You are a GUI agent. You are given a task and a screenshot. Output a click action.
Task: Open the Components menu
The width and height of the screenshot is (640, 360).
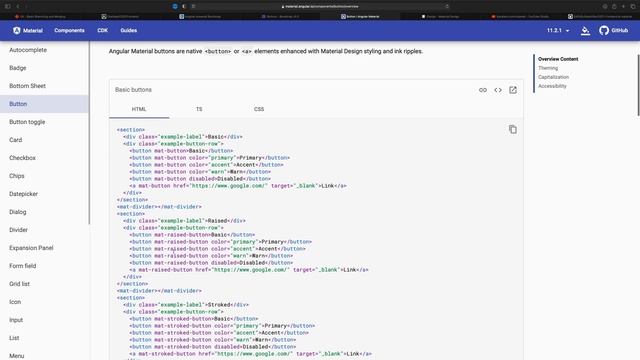(69, 30)
